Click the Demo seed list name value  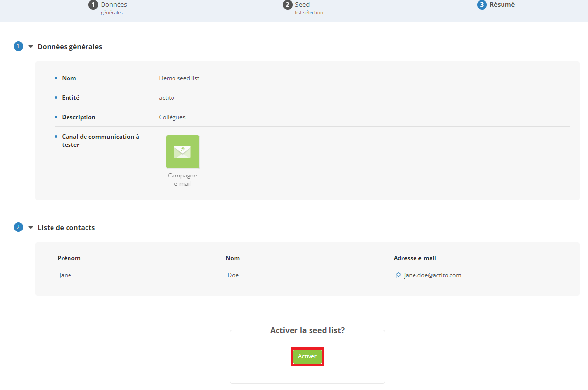(179, 78)
